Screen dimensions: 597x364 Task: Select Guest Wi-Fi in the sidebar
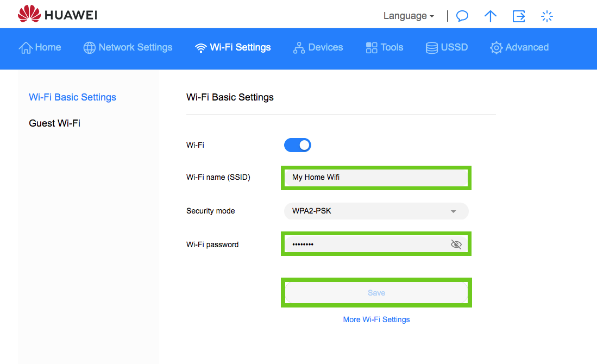point(54,123)
